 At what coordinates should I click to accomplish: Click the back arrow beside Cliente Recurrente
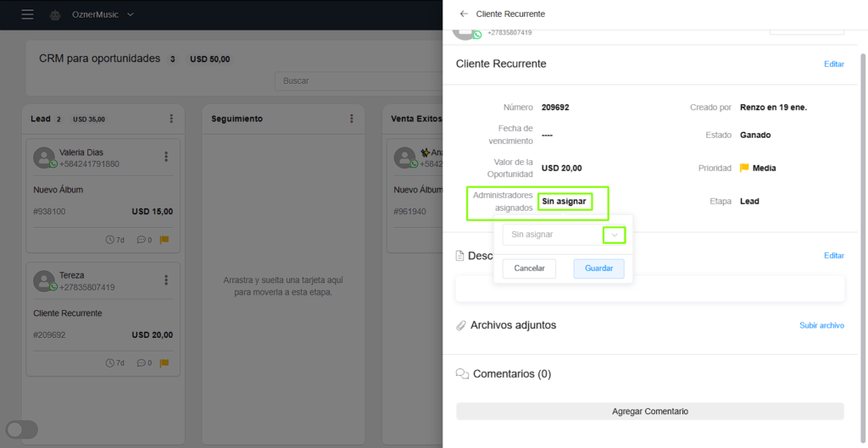[x=464, y=14]
